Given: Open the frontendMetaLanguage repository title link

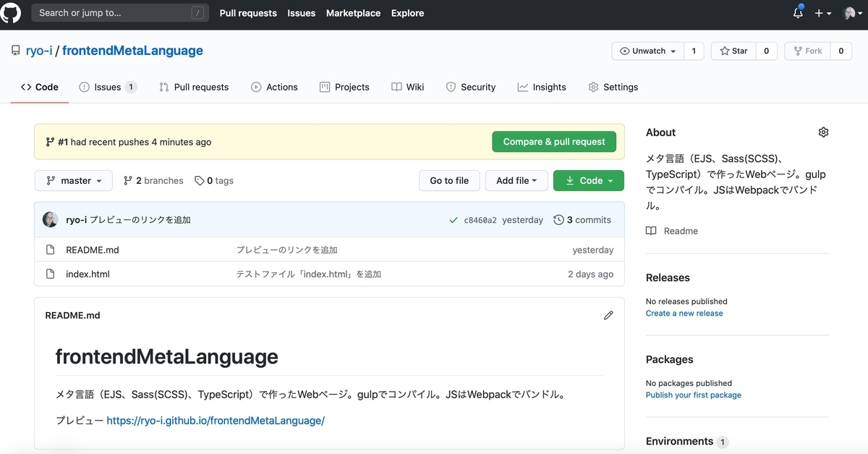Looking at the screenshot, I should [132, 51].
